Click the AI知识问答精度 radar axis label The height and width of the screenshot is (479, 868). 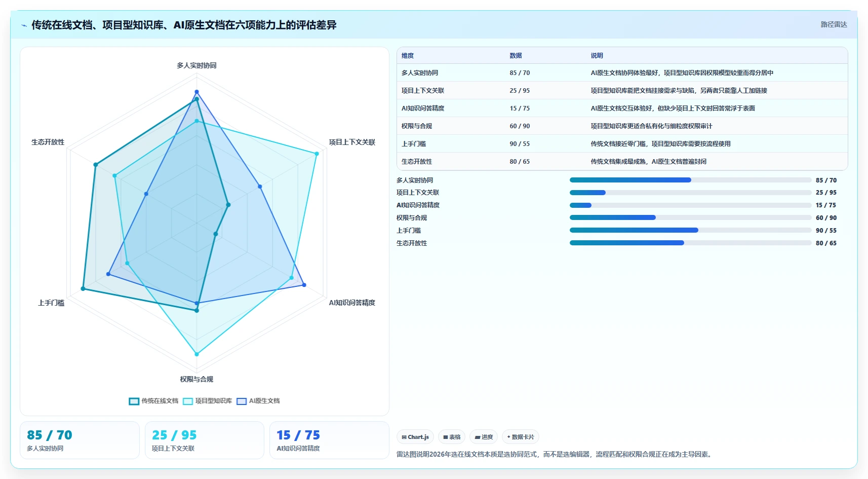[x=352, y=303]
